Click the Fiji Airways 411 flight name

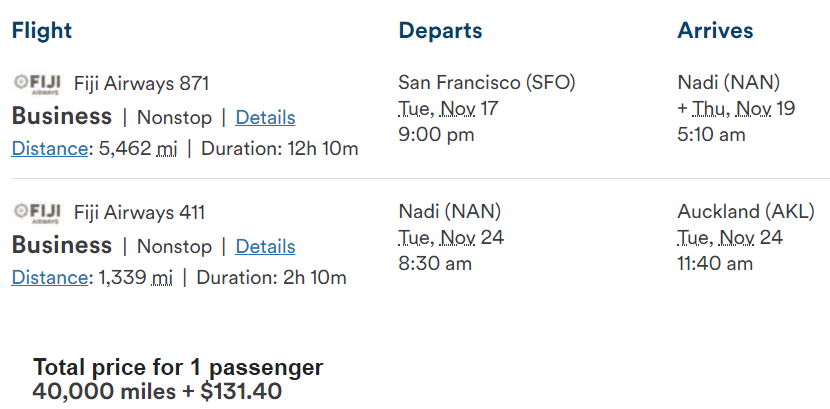(139, 213)
